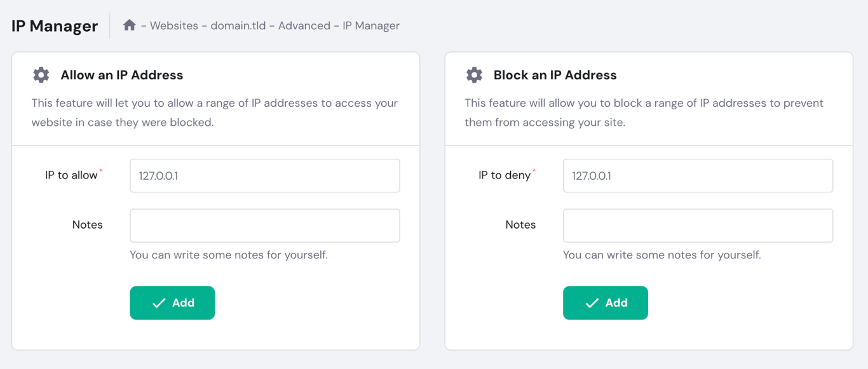Click the checkmark icon inside the left Add button
868x369 pixels.
tap(159, 303)
